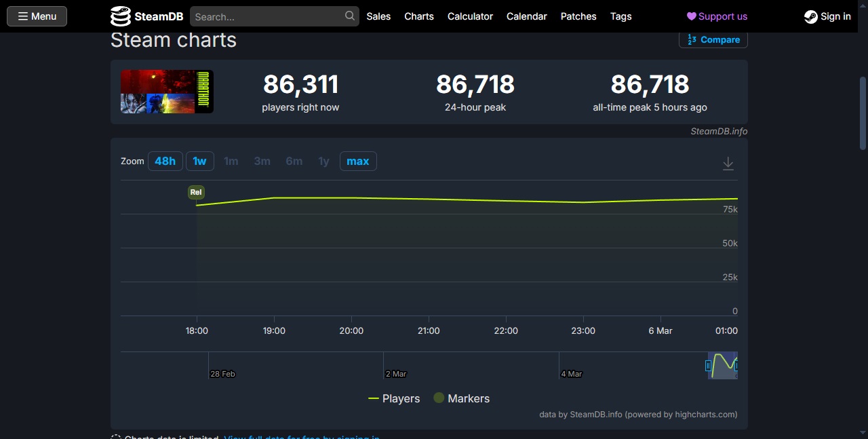Click the Support us link
Viewport: 868px width, 439px height.
click(717, 16)
